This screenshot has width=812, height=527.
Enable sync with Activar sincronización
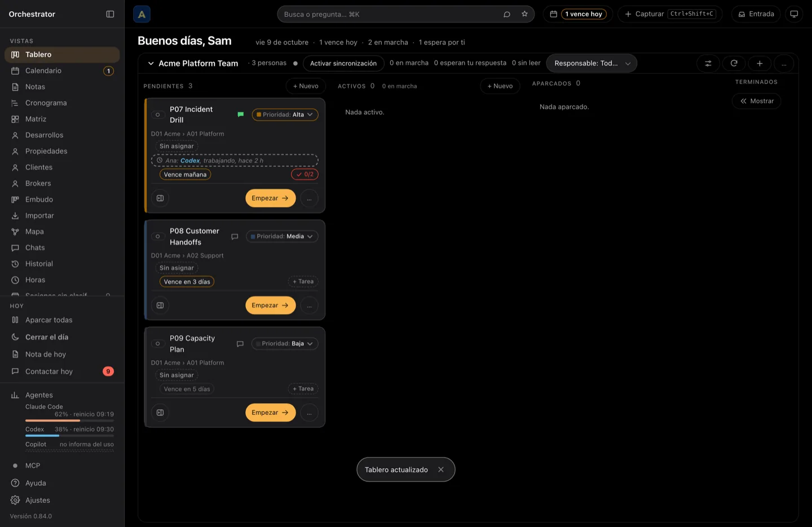coord(343,63)
